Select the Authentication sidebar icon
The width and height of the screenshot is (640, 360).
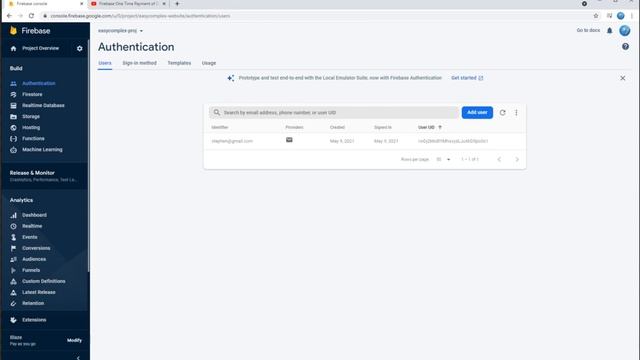13,83
